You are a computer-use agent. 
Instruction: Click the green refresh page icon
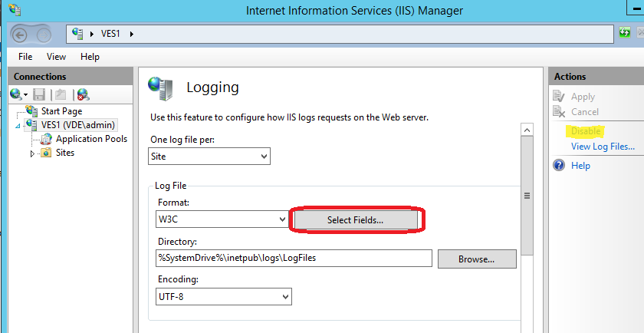click(624, 32)
